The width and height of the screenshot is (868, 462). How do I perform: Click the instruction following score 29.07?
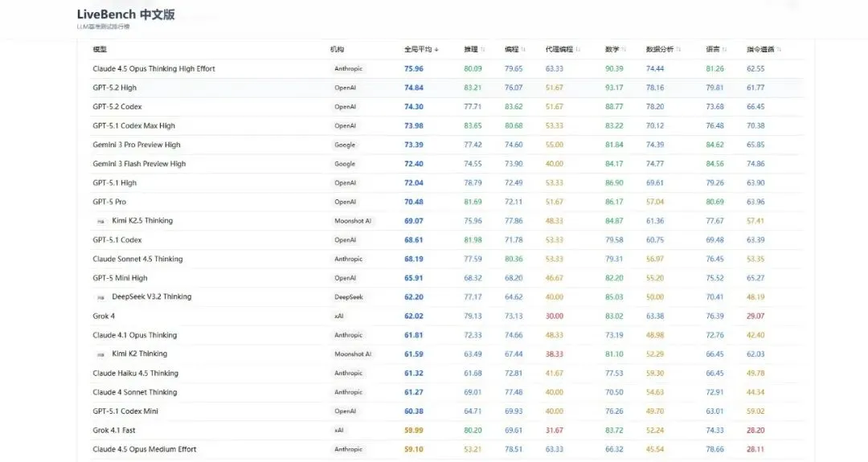click(755, 316)
